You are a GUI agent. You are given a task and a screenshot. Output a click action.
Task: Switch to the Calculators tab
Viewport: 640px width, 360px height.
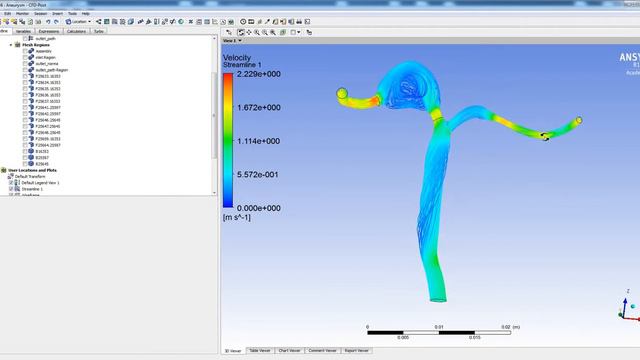(76, 31)
